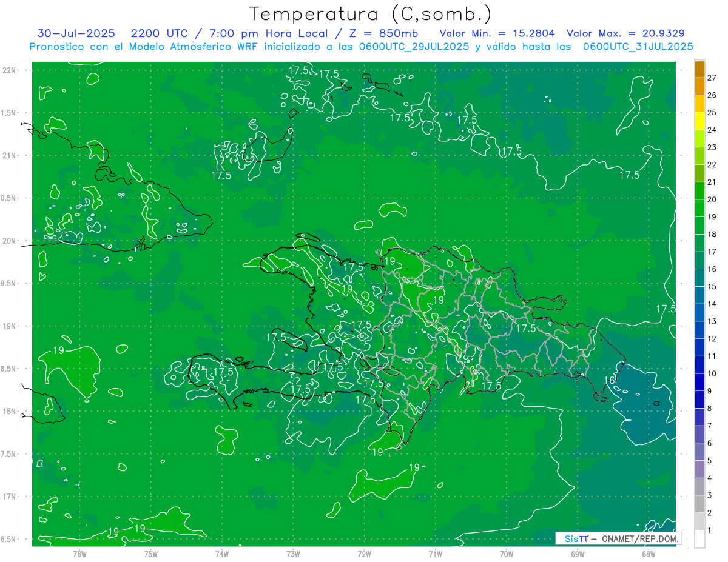Screen dimensions: 728x562
Task: Click the gray swatch between 2 and 3
Action: pyautogui.click(x=699, y=504)
